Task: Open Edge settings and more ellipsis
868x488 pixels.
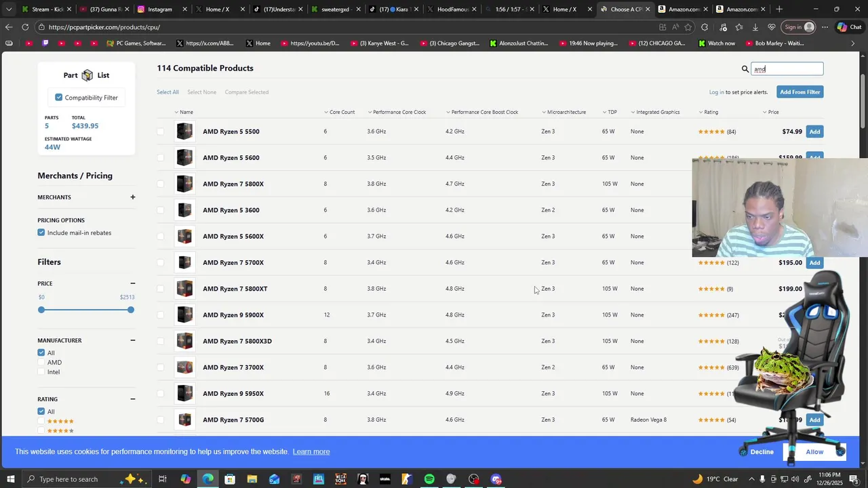Action: (x=825, y=27)
